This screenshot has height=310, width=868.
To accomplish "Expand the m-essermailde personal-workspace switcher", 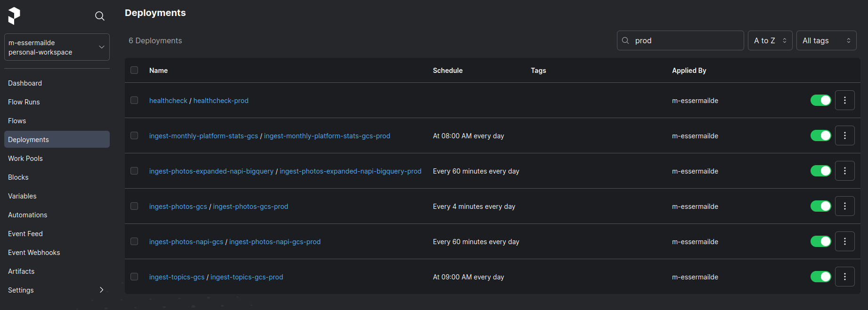I will (x=57, y=47).
